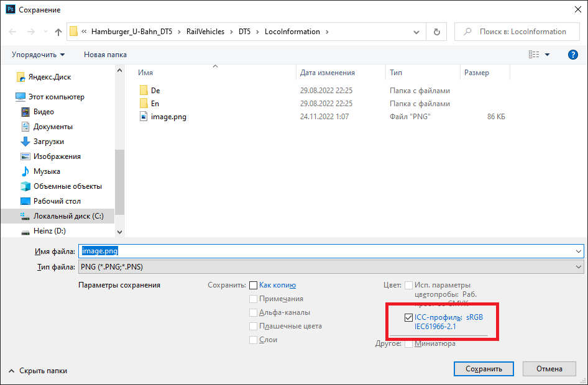Screen dimensions: 588x385
Task: Click RailVehicles breadcrumb
Action: click(205, 32)
